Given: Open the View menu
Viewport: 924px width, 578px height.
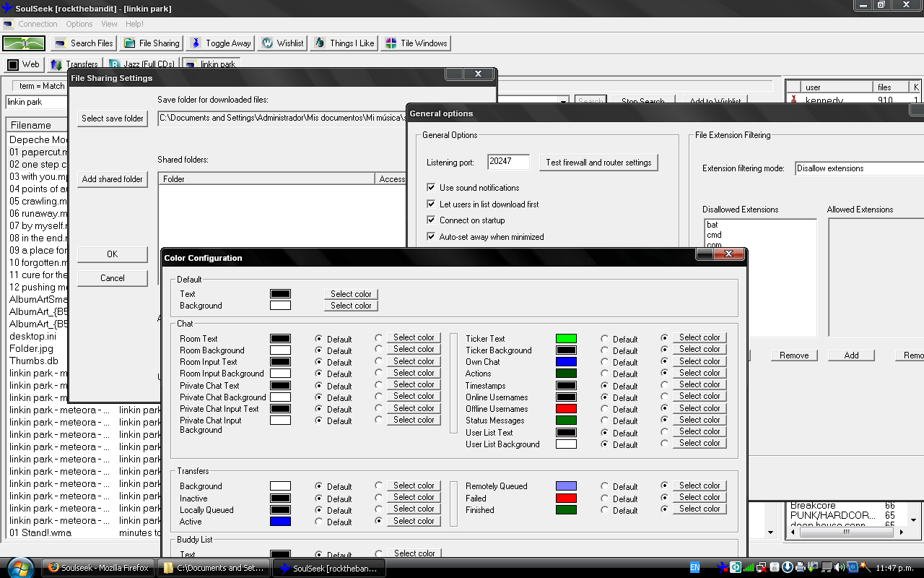Looking at the screenshot, I should [109, 24].
